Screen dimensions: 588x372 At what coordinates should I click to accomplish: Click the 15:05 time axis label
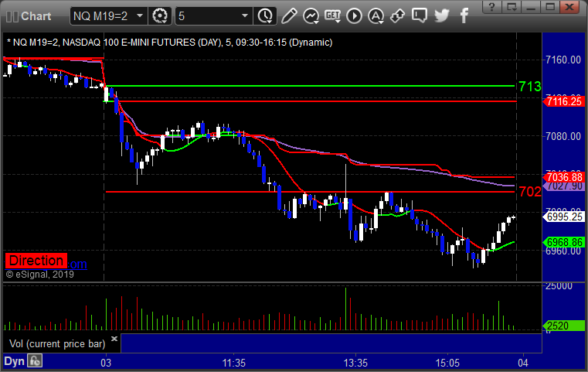[447, 363]
